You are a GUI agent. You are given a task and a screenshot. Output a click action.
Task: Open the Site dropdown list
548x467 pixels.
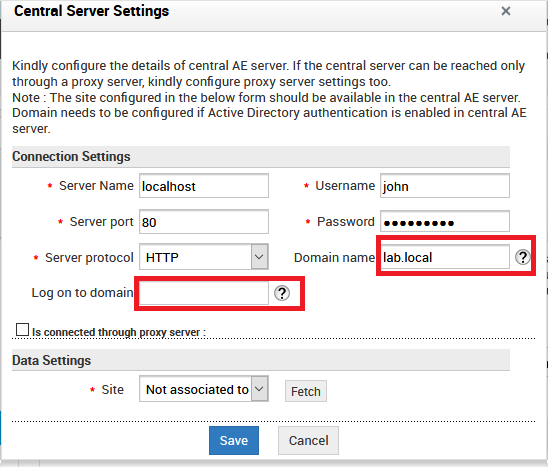[204, 389]
